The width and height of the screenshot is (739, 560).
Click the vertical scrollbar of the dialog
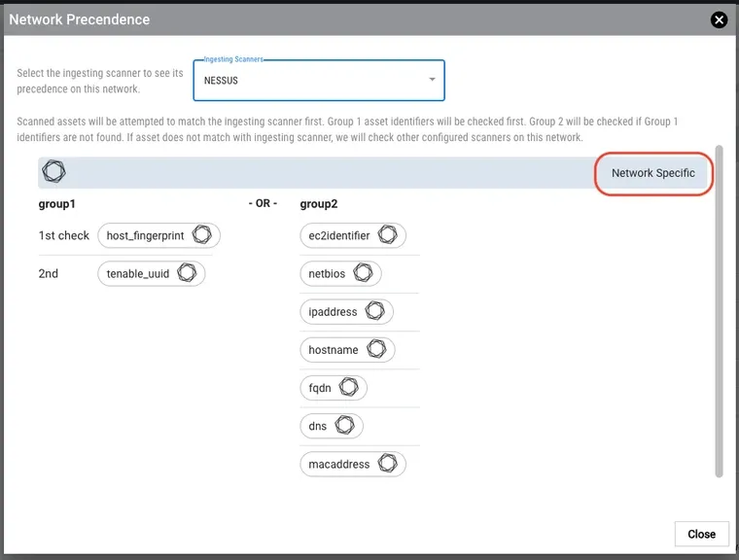[719, 311]
